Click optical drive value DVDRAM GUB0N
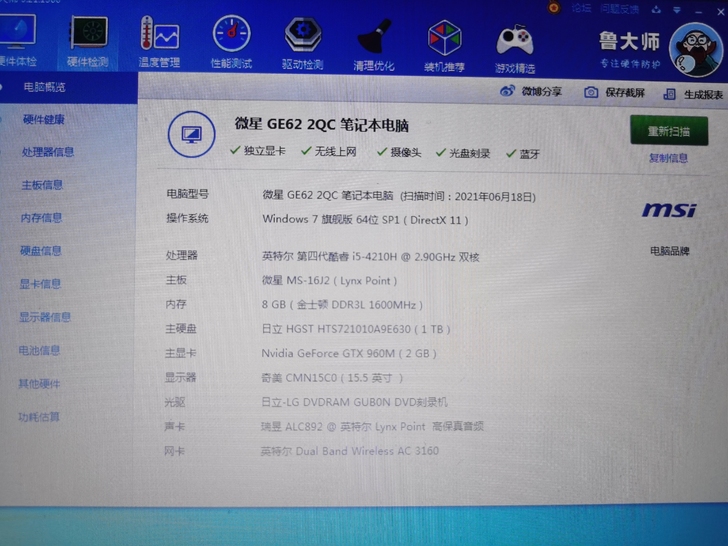 354,402
